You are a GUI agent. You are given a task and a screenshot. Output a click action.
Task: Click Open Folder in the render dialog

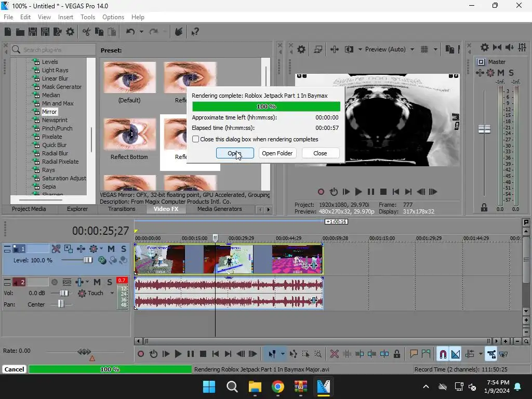click(x=277, y=153)
